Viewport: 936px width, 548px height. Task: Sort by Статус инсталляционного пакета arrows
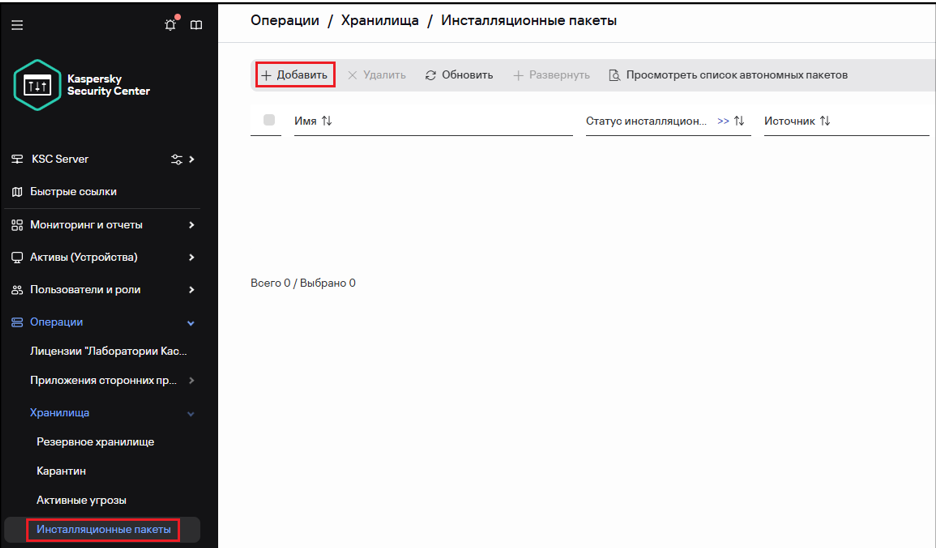[739, 121]
